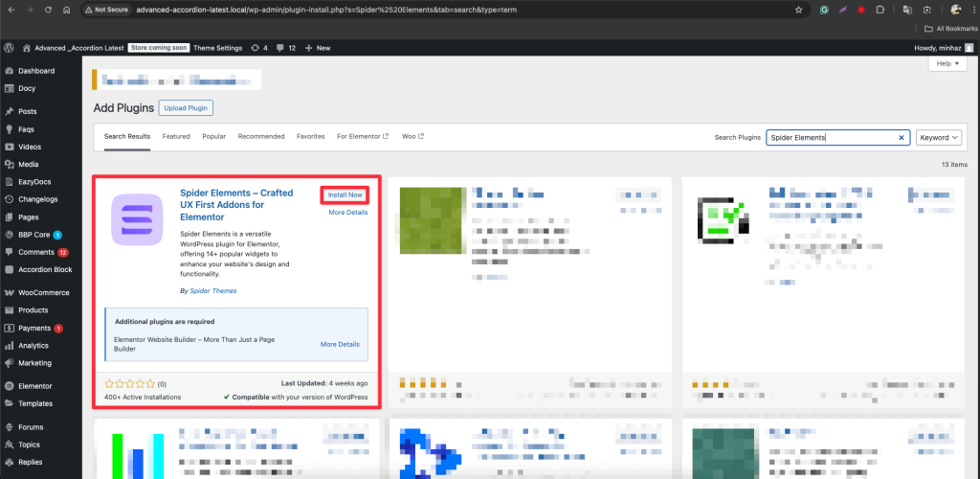Screen dimensions: 980x479
Task: Switch to the Popular tab
Action: pyautogui.click(x=213, y=136)
